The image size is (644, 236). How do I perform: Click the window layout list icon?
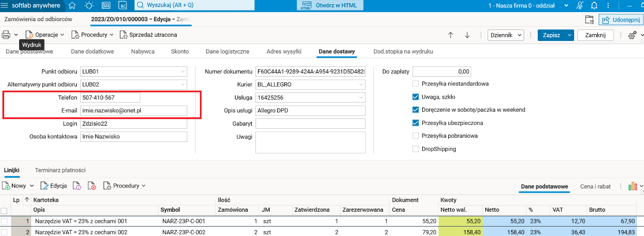(x=589, y=20)
